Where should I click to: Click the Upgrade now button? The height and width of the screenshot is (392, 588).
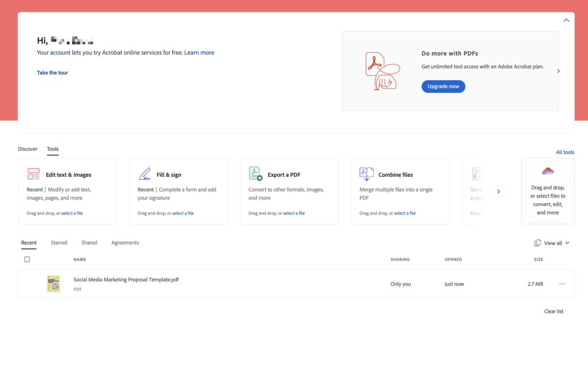click(443, 86)
